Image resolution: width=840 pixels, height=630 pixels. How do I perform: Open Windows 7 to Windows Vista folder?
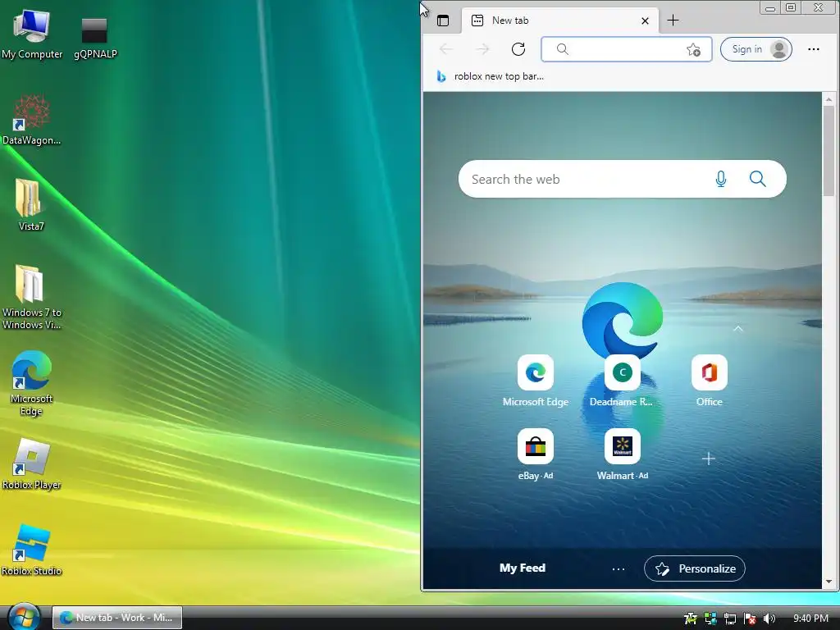point(32,297)
